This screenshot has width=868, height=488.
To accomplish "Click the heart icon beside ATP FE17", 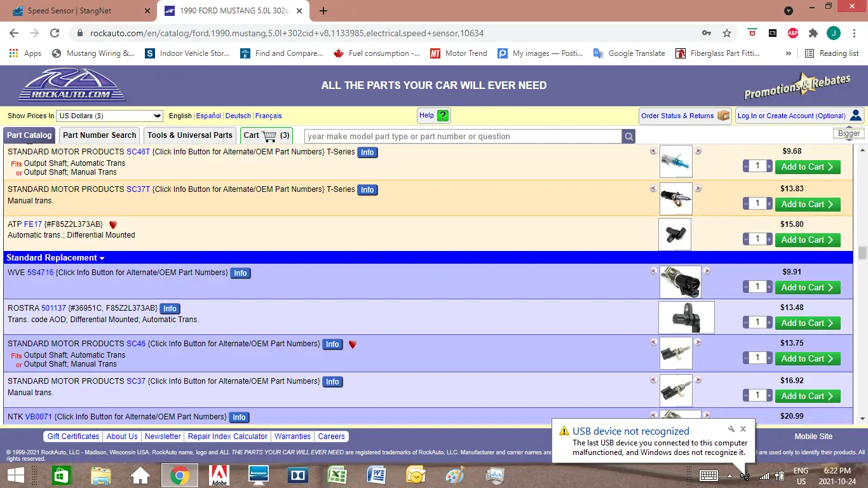I will coord(113,225).
